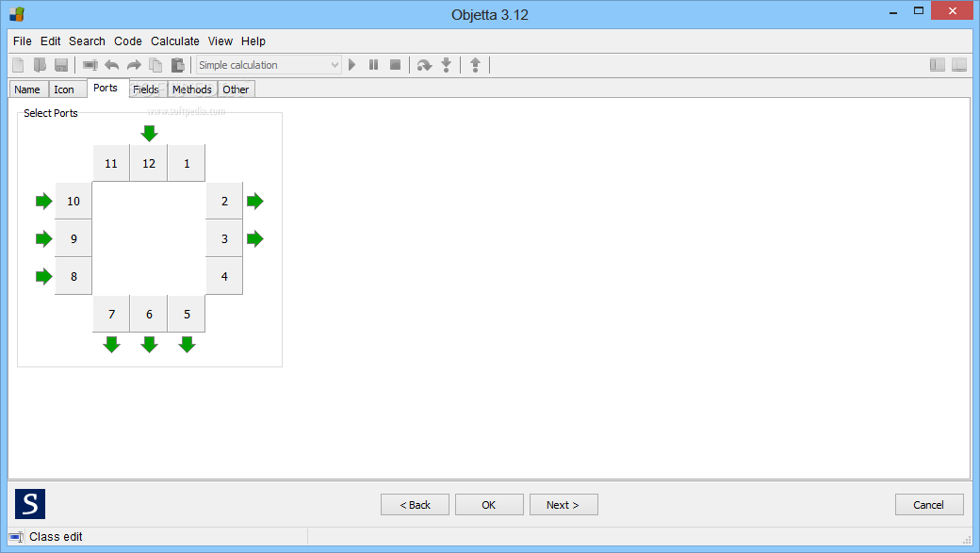Click the Step over curved arrow icon
980x553 pixels.
click(x=424, y=65)
